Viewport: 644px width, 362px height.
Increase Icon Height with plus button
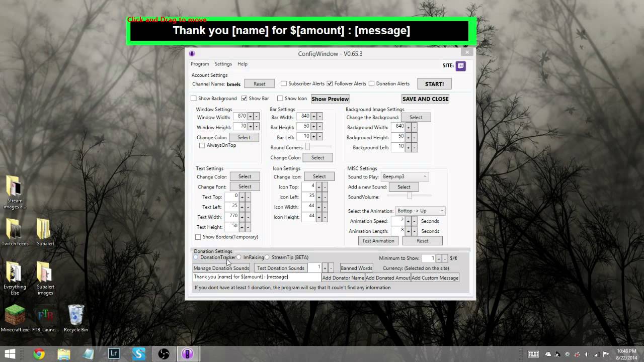(x=319, y=217)
